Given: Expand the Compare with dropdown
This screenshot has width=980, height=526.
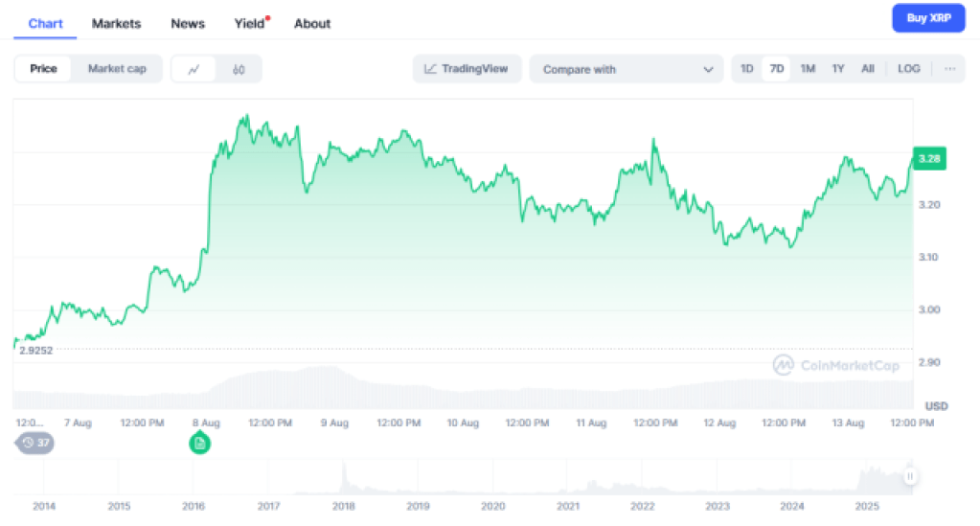Looking at the screenshot, I should point(627,69).
